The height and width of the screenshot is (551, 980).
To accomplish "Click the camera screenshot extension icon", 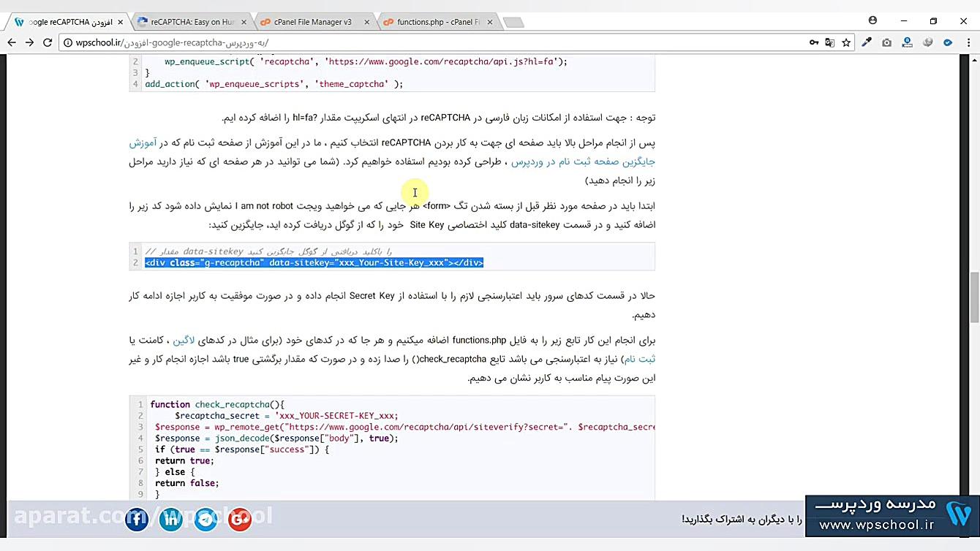I will [886, 42].
